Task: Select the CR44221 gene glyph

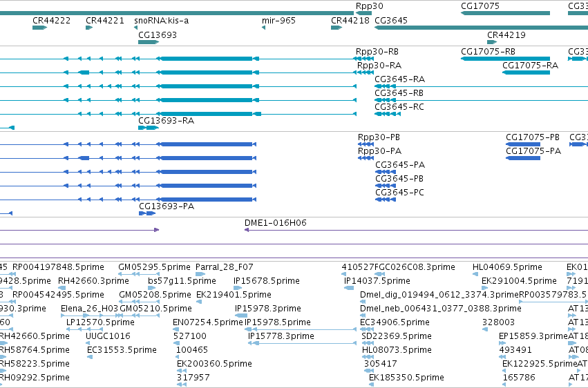Action: point(89,28)
